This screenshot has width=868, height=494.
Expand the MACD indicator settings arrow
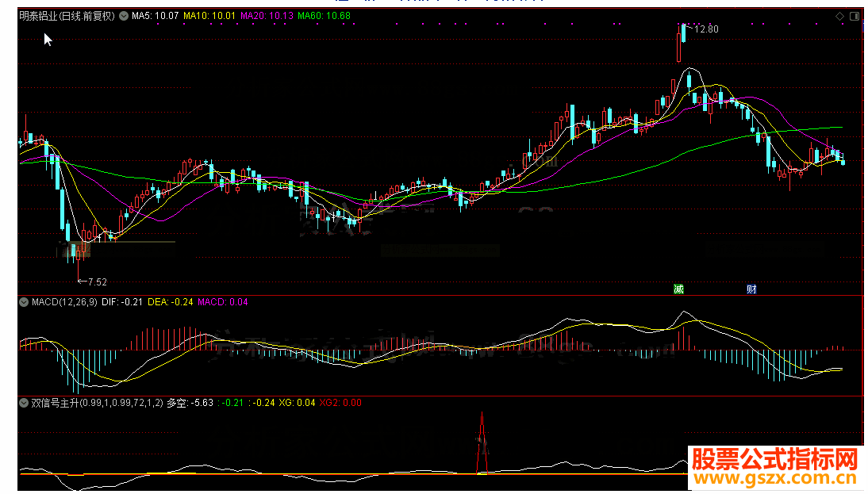[x=24, y=302]
